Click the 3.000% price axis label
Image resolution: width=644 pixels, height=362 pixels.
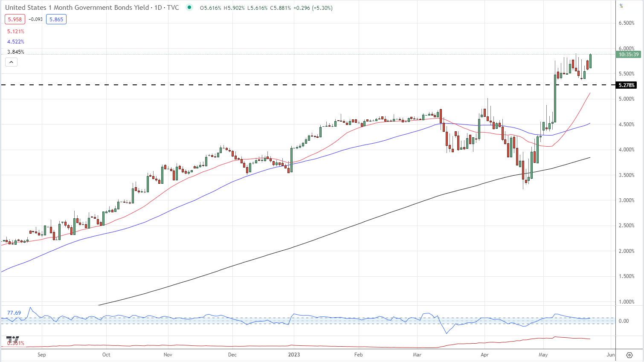(627, 200)
